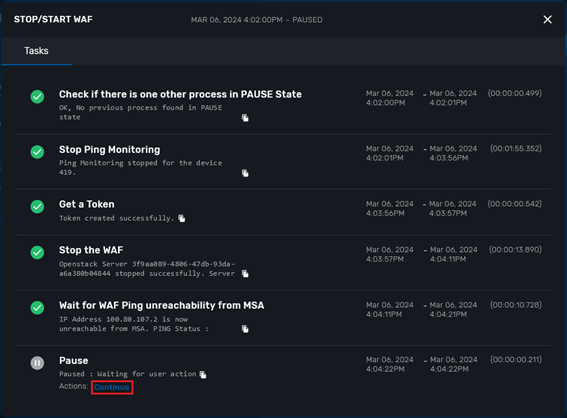
Task: Select the Wait for WAF Ping unreachability task title
Action: (x=162, y=306)
